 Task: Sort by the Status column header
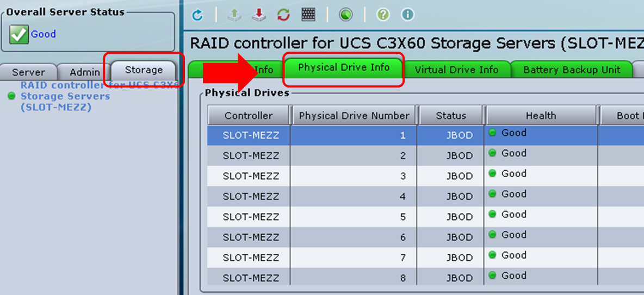click(x=451, y=116)
